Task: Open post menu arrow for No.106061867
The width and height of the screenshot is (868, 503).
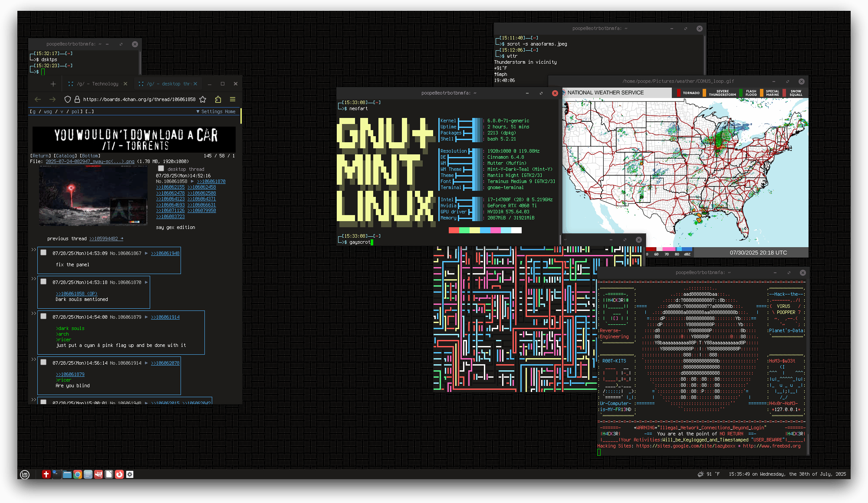Action: pyautogui.click(x=146, y=253)
